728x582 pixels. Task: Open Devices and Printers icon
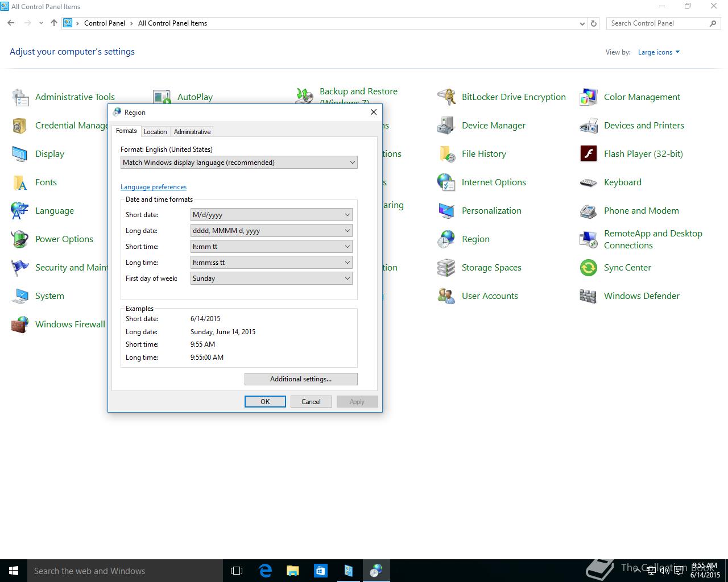589,126
